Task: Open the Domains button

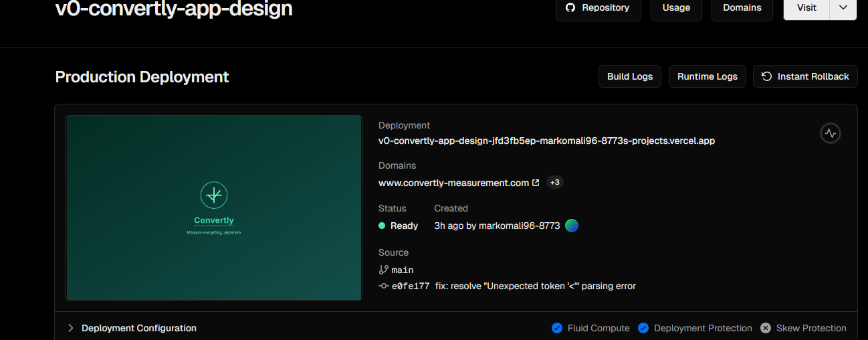Action: pyautogui.click(x=742, y=8)
